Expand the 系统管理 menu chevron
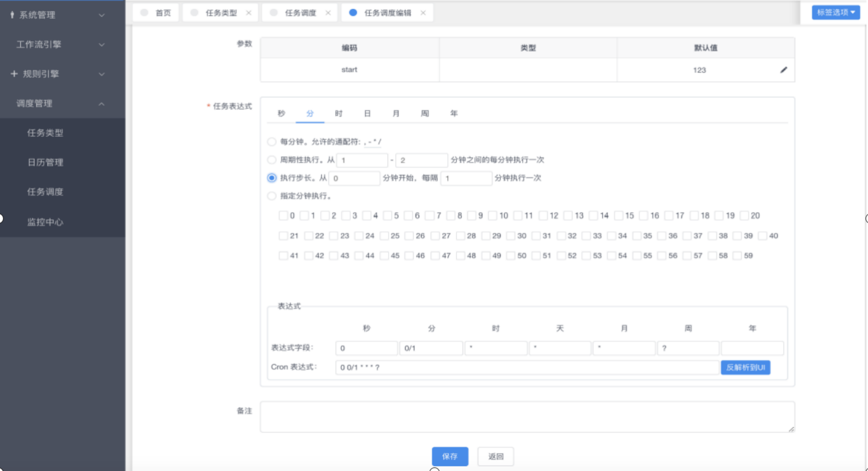This screenshot has width=868, height=471. (102, 15)
